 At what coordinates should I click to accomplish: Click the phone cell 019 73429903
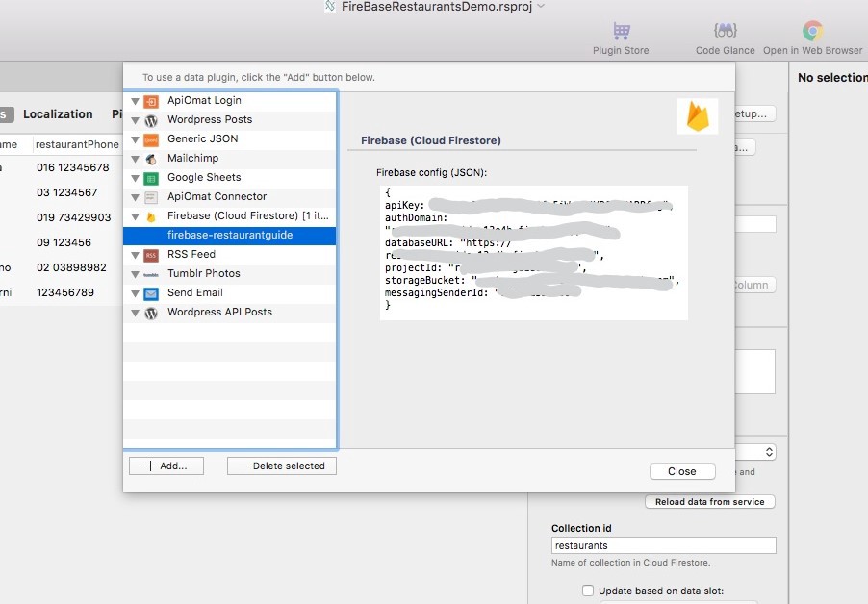click(x=74, y=217)
